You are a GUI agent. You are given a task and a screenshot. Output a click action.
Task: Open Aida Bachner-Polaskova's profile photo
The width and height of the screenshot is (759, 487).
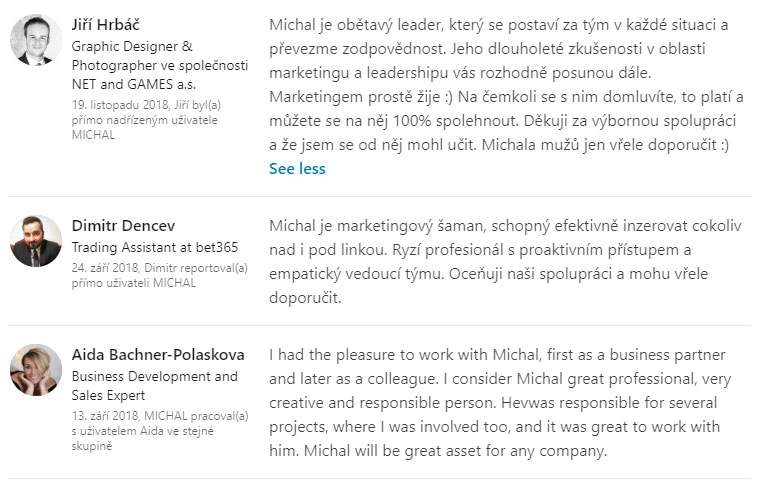click(x=36, y=370)
